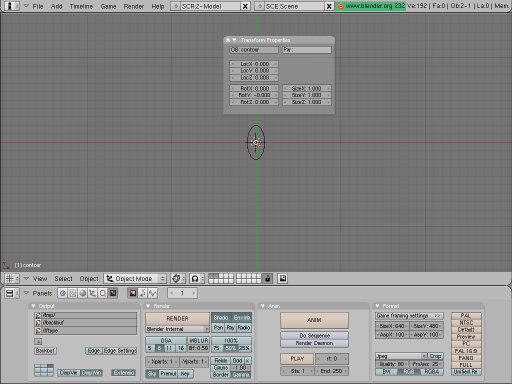The width and height of the screenshot is (512, 384).
Task: Click the lock layers to scene icon
Action: 267,278
